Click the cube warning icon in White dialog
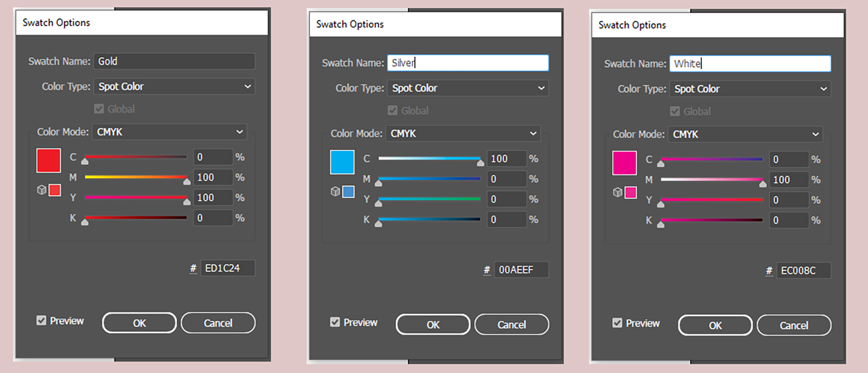Viewport: 868px width, 373px height. point(617,192)
